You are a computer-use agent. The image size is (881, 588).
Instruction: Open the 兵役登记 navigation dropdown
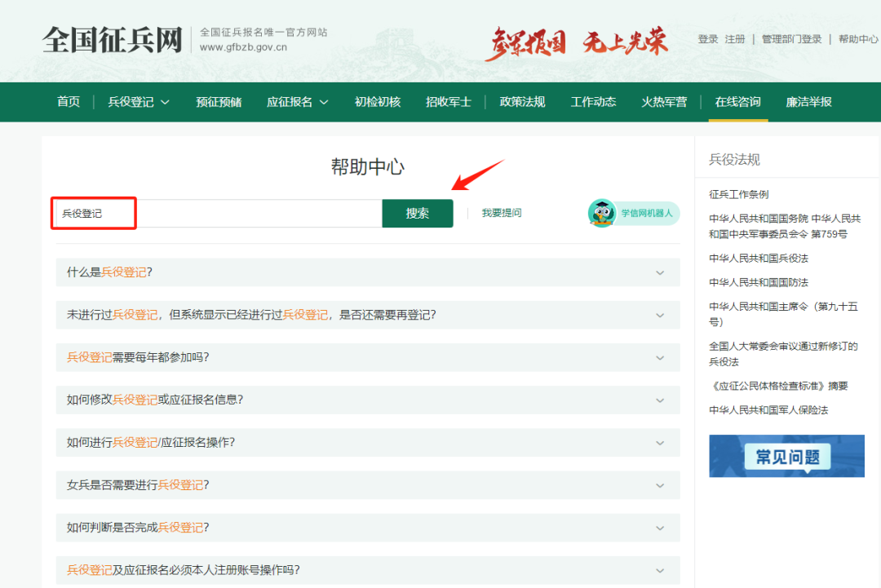coord(139,102)
